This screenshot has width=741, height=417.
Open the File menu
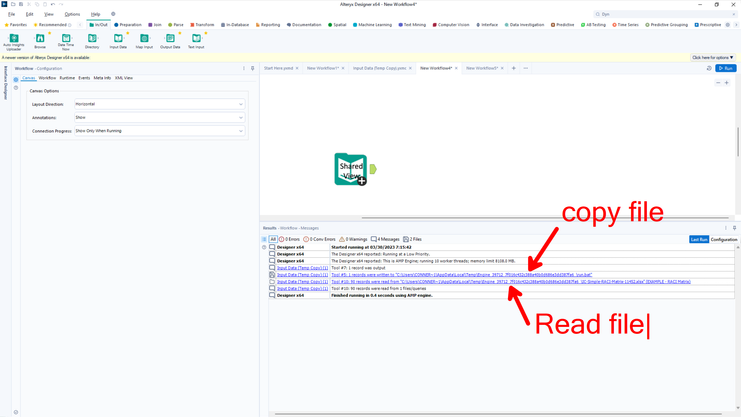(x=11, y=14)
